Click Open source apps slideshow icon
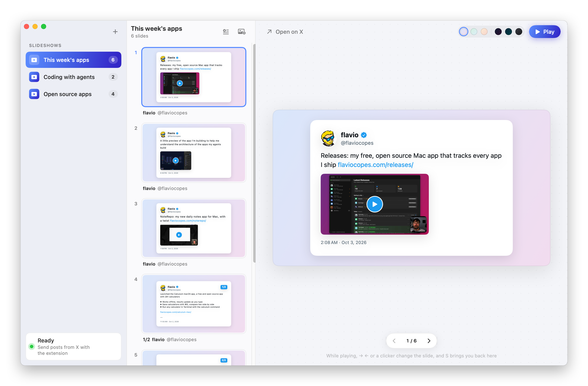The image size is (588, 386). [x=34, y=94]
